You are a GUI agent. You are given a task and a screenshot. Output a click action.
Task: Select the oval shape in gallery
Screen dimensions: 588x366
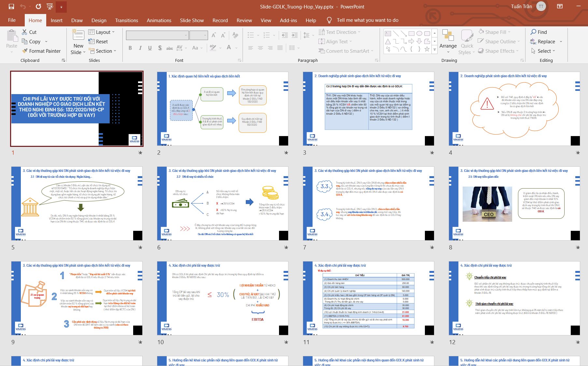[x=419, y=33]
